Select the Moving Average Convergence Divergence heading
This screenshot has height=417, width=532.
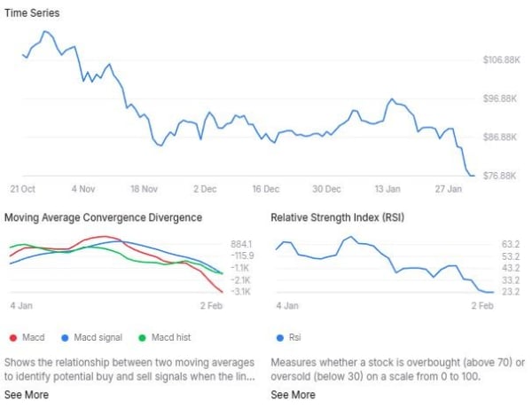click(x=104, y=217)
